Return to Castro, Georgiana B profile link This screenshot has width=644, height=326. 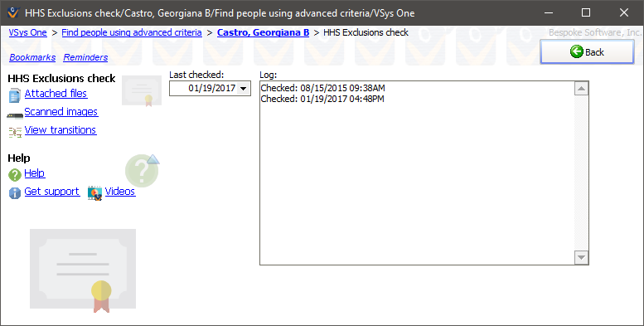(263, 32)
